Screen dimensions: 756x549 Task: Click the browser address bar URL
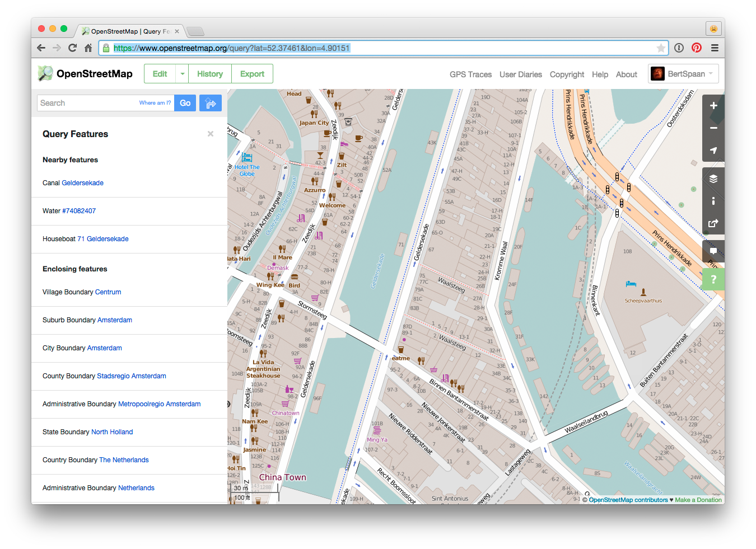(231, 48)
